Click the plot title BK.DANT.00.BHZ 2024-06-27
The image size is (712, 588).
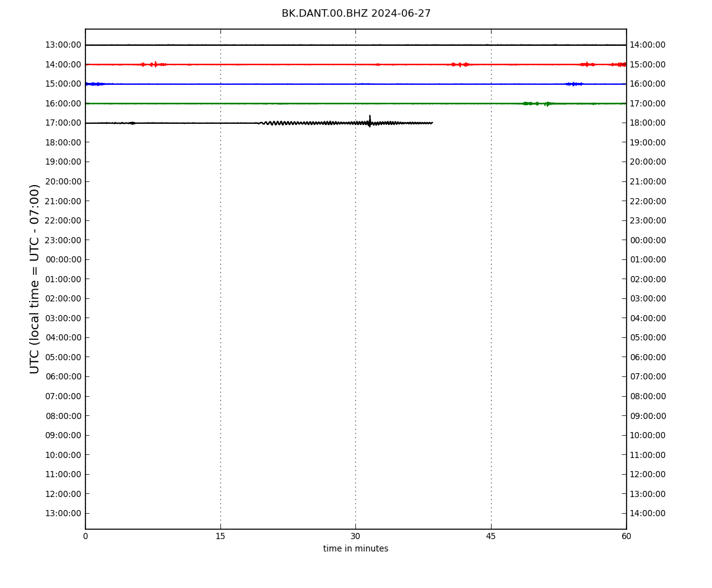pos(356,14)
